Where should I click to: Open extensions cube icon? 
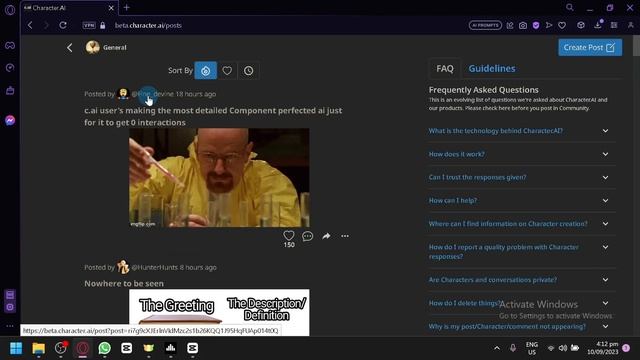click(581, 25)
